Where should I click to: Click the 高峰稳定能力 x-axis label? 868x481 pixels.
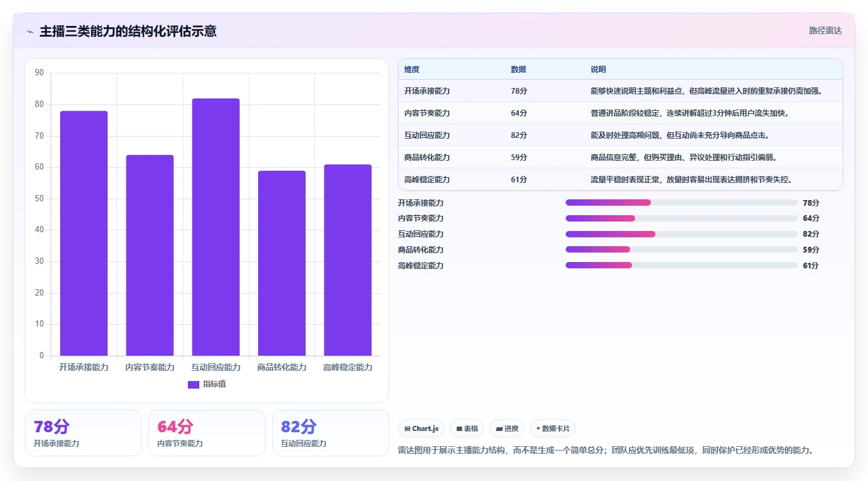[x=348, y=367]
